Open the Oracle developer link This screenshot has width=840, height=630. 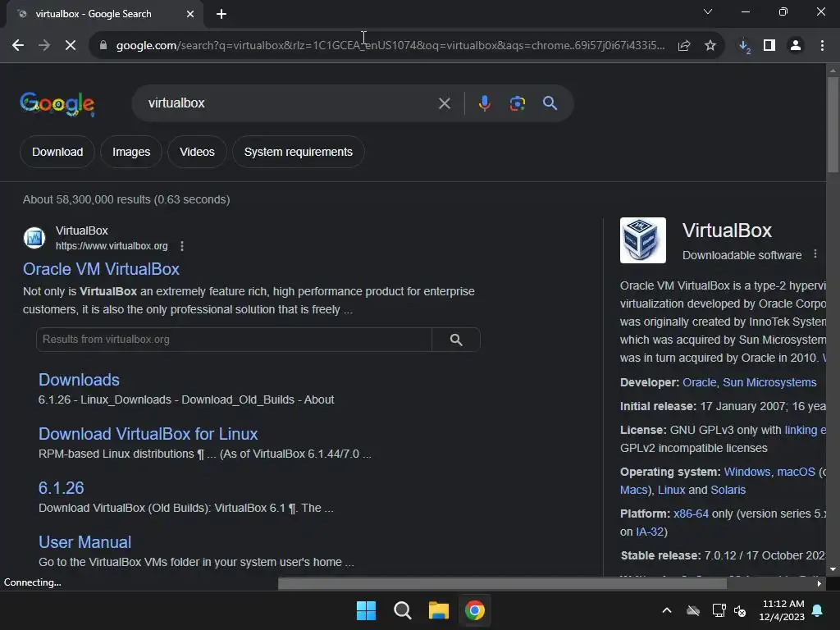(x=699, y=382)
